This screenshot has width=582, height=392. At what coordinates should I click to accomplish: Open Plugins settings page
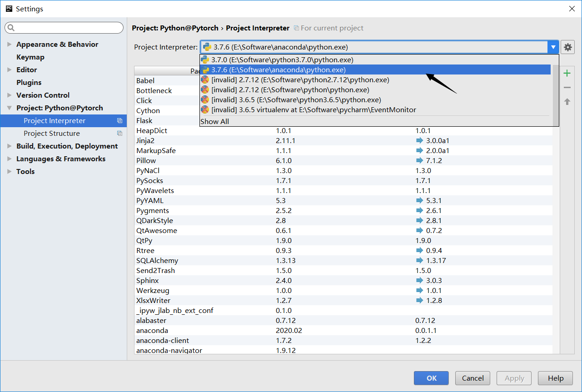(29, 83)
